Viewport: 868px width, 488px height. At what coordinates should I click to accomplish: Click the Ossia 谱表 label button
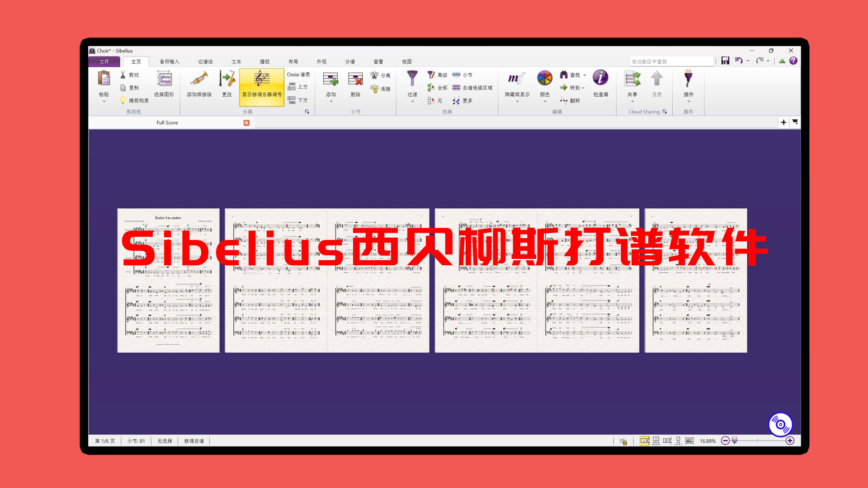pos(298,75)
